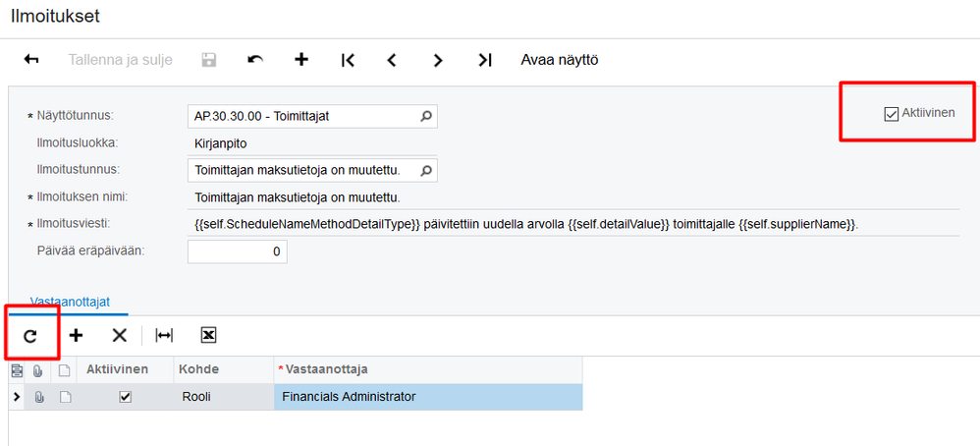Screen dimensions: 980x446
Task: Open notes for the Rooli row
Action: [65, 397]
